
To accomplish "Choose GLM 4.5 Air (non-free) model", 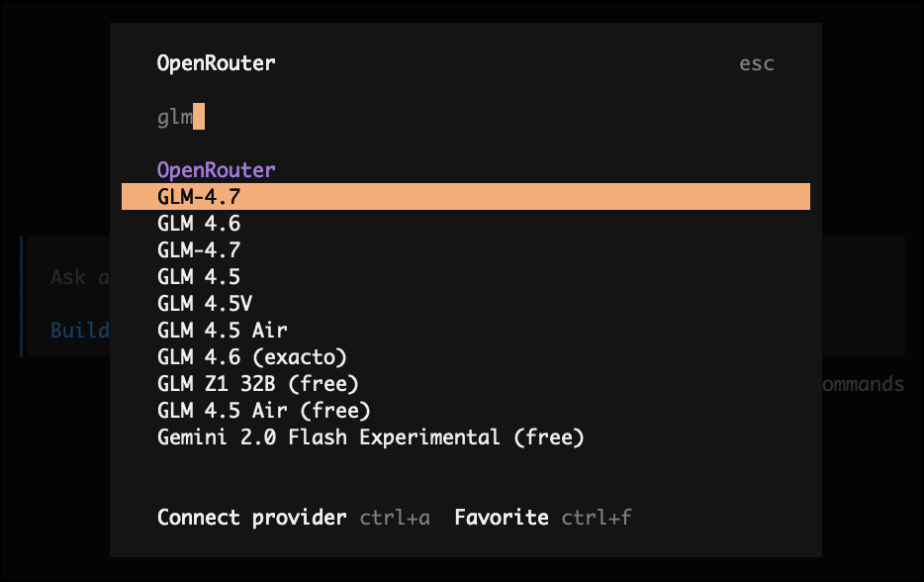I will tap(223, 331).
